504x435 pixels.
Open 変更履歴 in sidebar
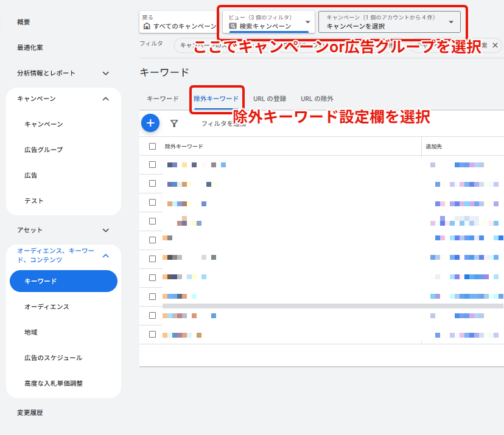[30, 412]
